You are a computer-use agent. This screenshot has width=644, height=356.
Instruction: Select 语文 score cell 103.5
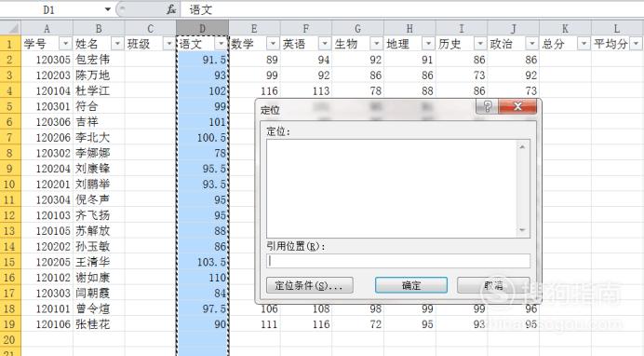tap(202, 262)
